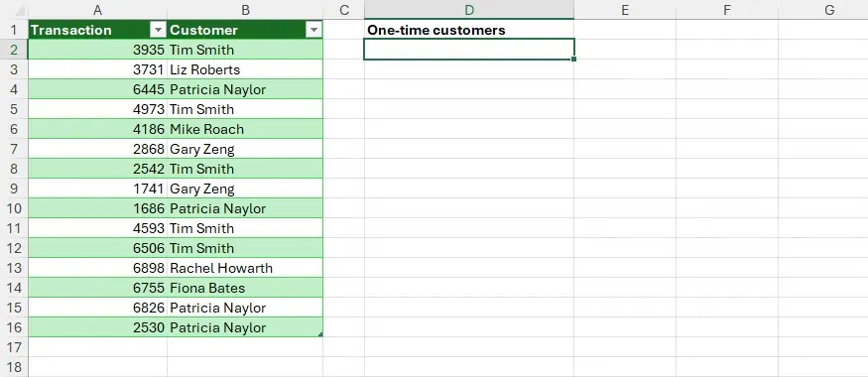Select row 18 header
The image size is (868, 377).
click(x=14, y=367)
